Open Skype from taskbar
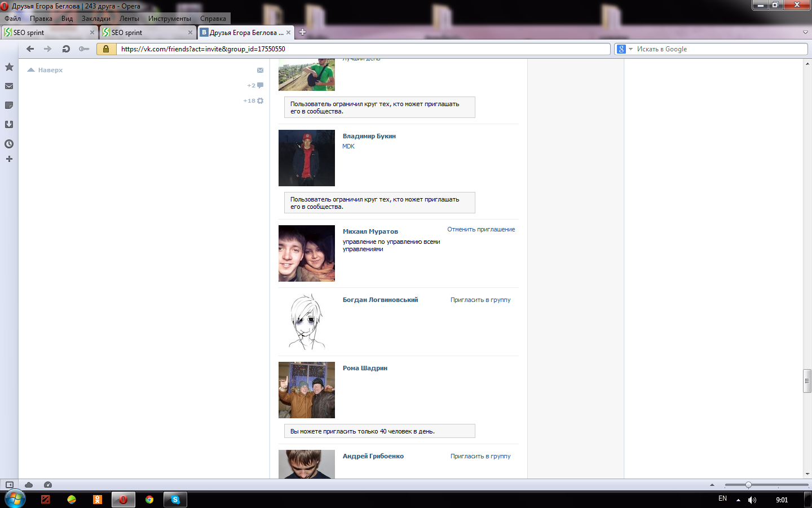This screenshot has width=812, height=508. pos(175,500)
